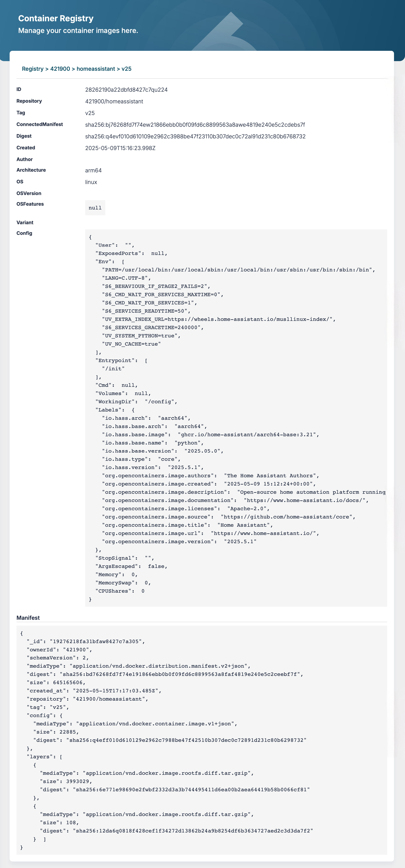Click the UV_SYSTEM_PYTHON=true line

coord(141,336)
